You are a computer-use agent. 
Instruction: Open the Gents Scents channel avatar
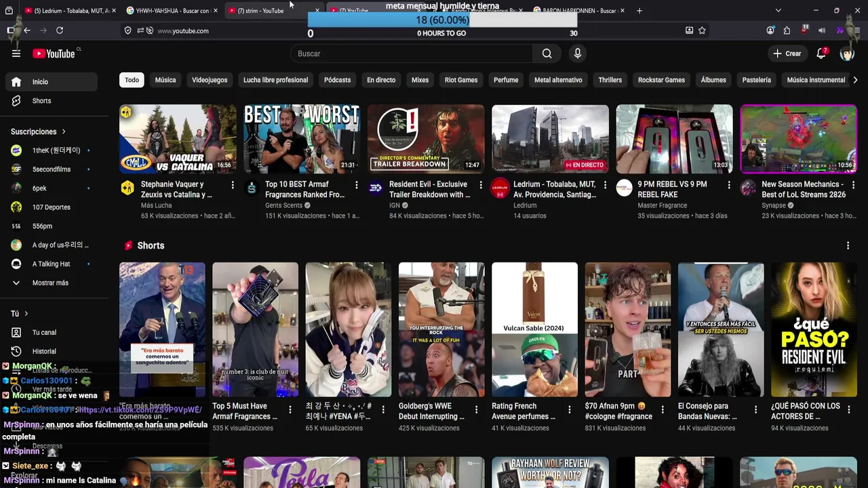tap(252, 188)
